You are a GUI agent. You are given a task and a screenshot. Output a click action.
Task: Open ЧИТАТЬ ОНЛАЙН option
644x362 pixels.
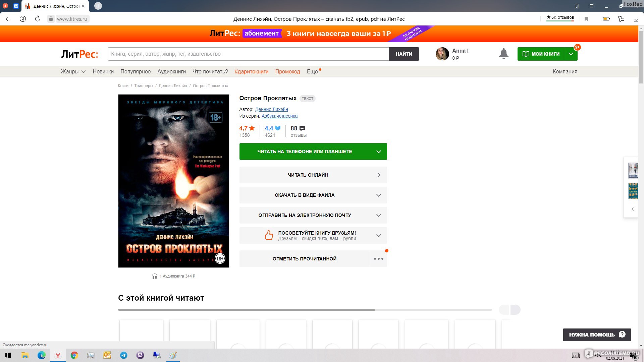(x=313, y=175)
